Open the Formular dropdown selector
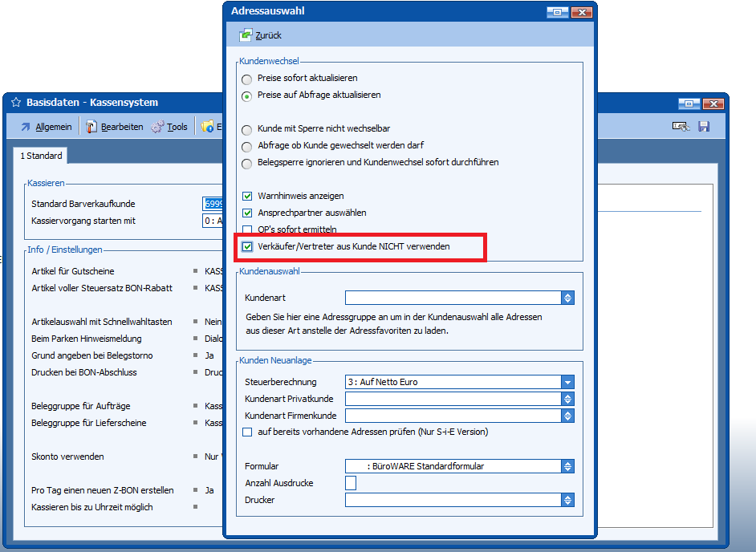Image resolution: width=756 pixels, height=552 pixels. (x=567, y=466)
